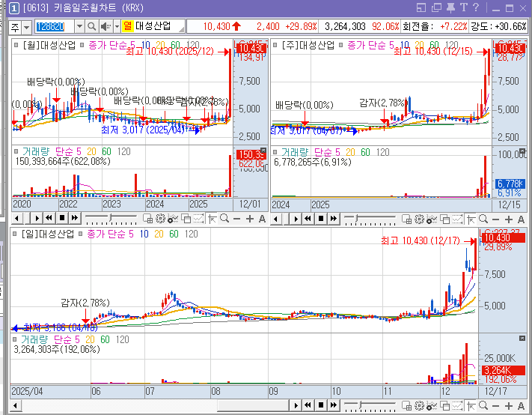Zoom in with plus on daily chart toolbar

509,405
